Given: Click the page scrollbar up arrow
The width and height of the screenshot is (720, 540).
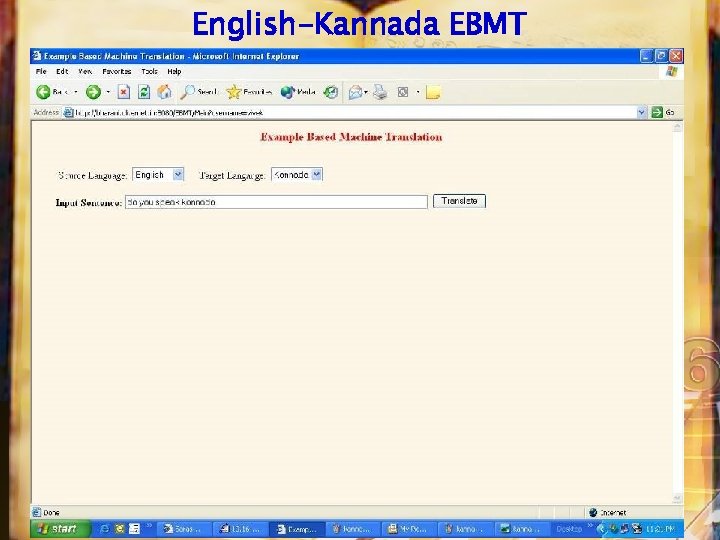Looking at the screenshot, I should click(x=677, y=127).
